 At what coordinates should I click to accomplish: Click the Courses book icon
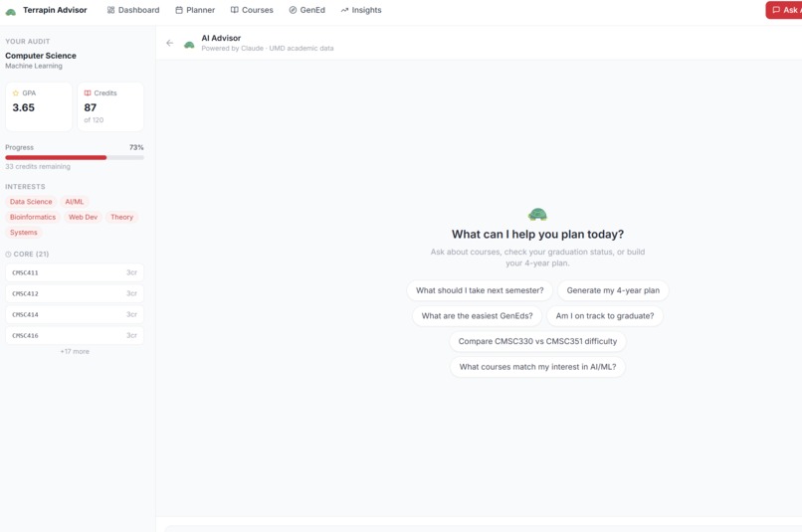(234, 10)
